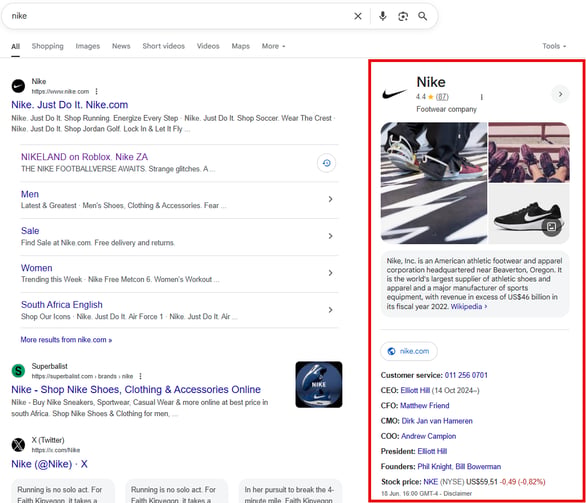586x503 pixels.
Task: Open CMO Dirk Jan van Hameren link
Action: [x=437, y=421]
